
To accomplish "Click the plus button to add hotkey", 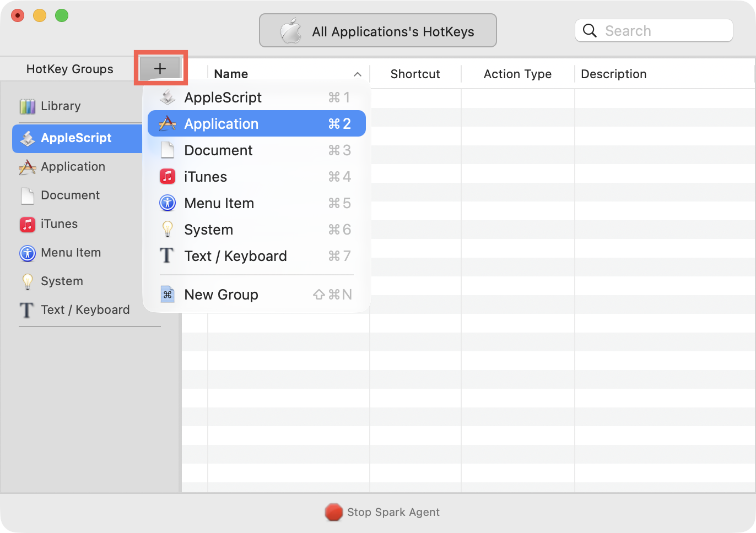I will click(160, 68).
